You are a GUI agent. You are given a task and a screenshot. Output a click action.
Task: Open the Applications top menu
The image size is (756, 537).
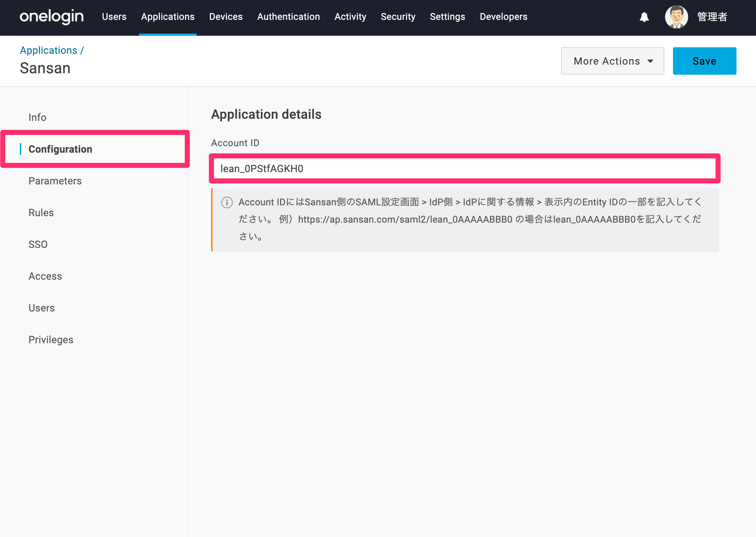pyautogui.click(x=168, y=17)
